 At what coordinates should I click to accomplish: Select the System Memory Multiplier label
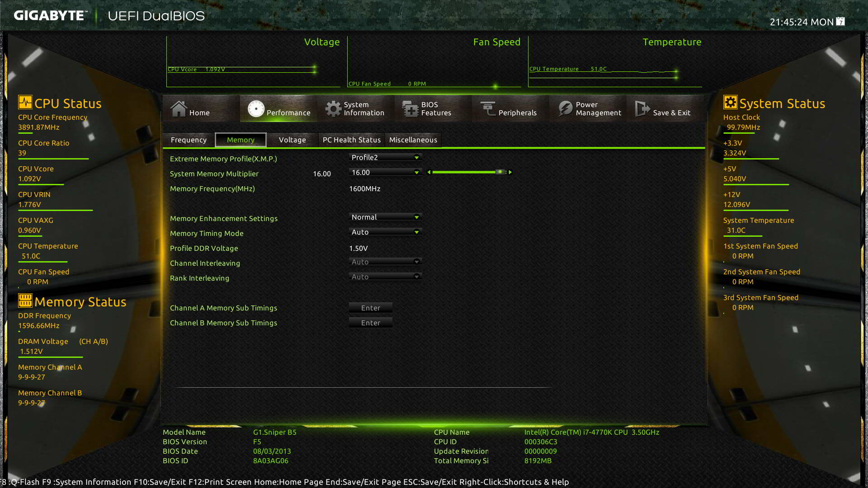(214, 174)
